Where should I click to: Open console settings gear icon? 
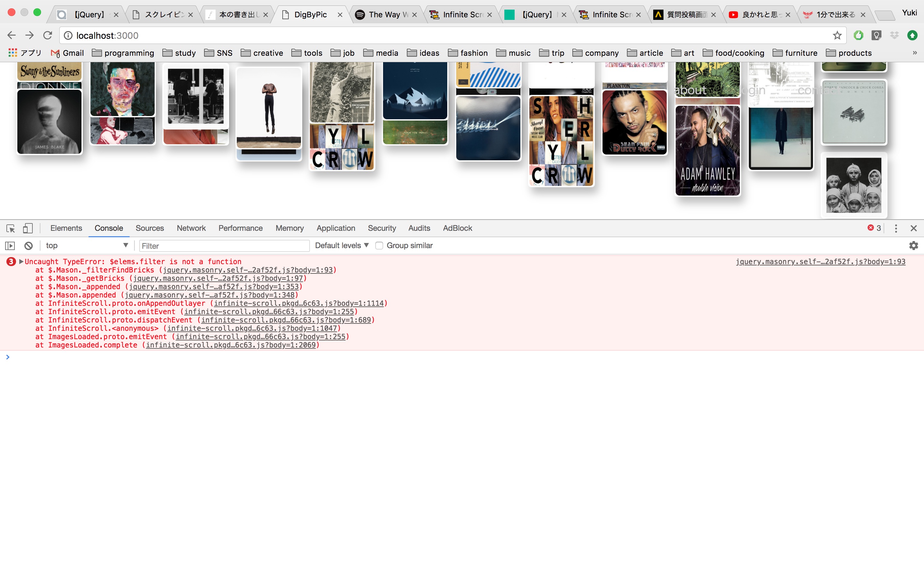point(913,246)
